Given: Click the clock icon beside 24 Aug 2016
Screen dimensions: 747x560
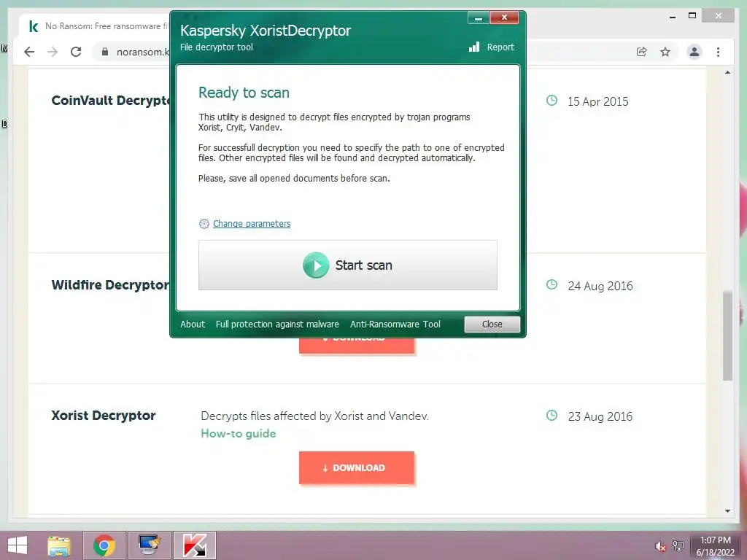Looking at the screenshot, I should point(551,285).
